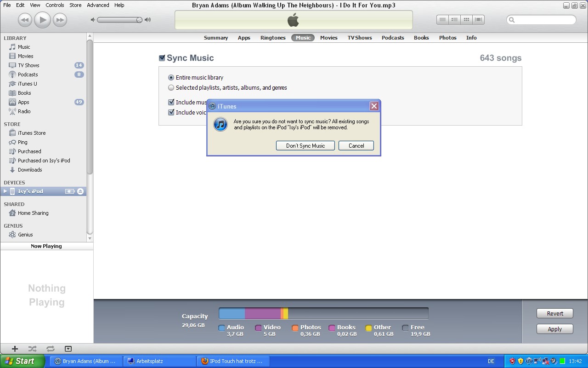This screenshot has width=588, height=368.
Task: Skip back to previous track
Action: 25,20
